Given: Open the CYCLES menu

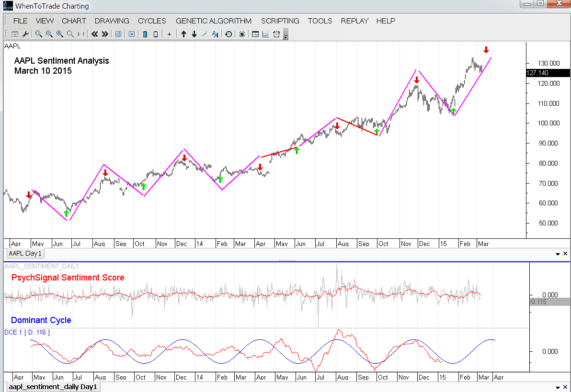Looking at the screenshot, I should click(x=152, y=21).
